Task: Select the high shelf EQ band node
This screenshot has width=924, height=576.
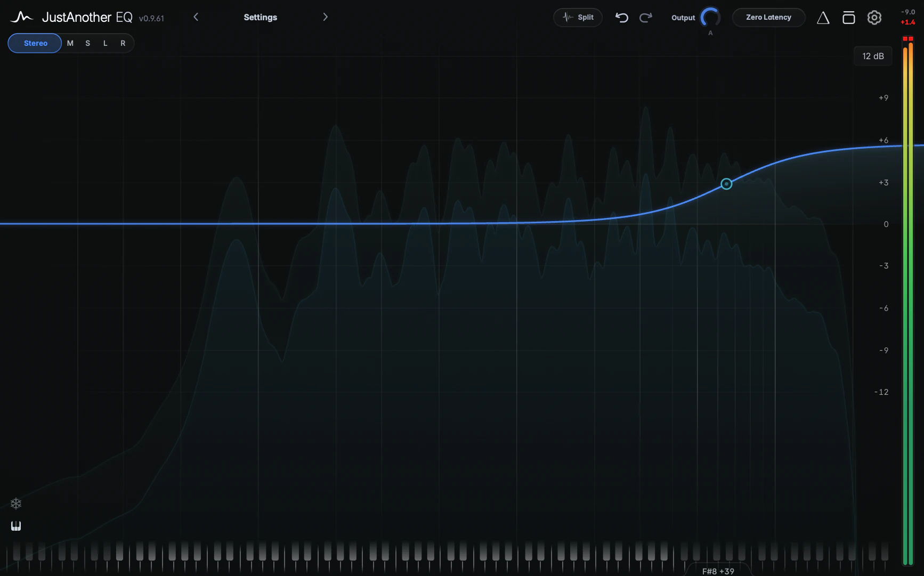Action: pyautogui.click(x=726, y=184)
